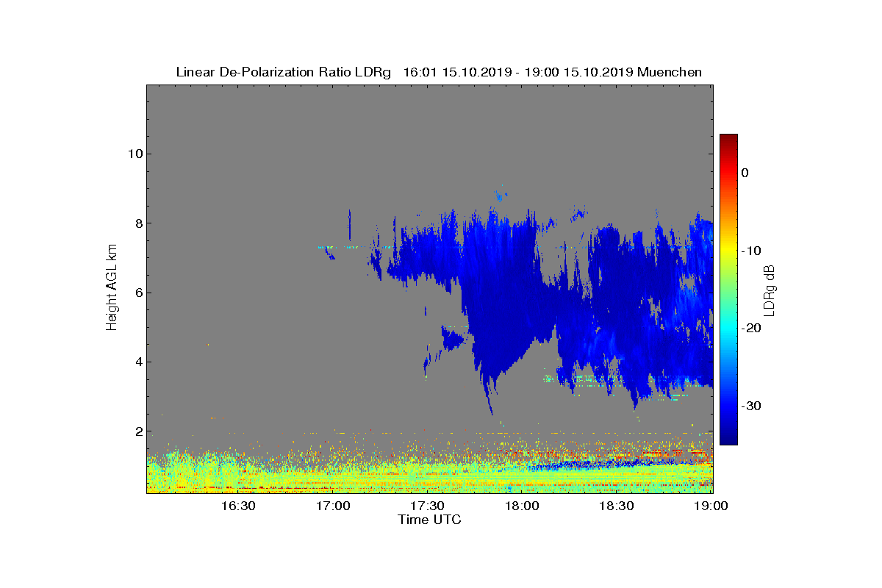Click the height tick label 4
Image resolution: width=882 pixels, height=588 pixels.
138,362
